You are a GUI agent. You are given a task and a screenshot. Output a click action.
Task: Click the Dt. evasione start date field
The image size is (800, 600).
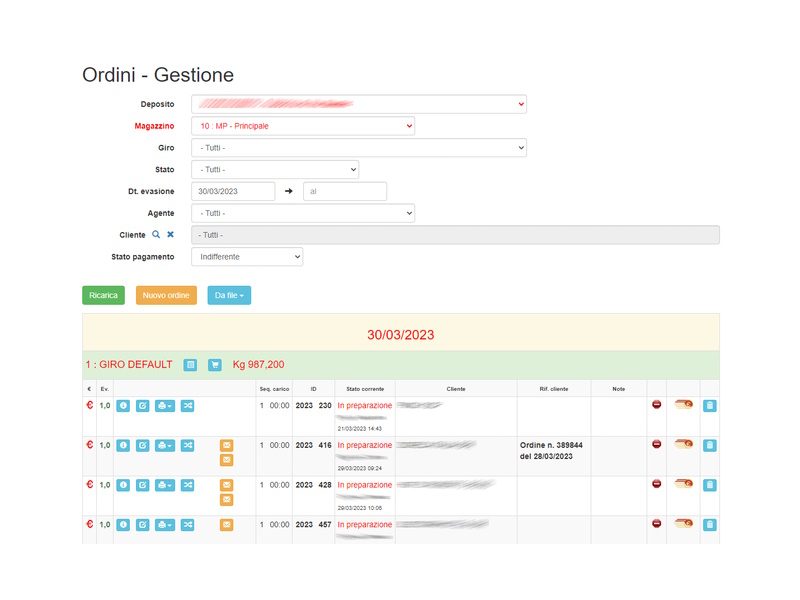233,191
